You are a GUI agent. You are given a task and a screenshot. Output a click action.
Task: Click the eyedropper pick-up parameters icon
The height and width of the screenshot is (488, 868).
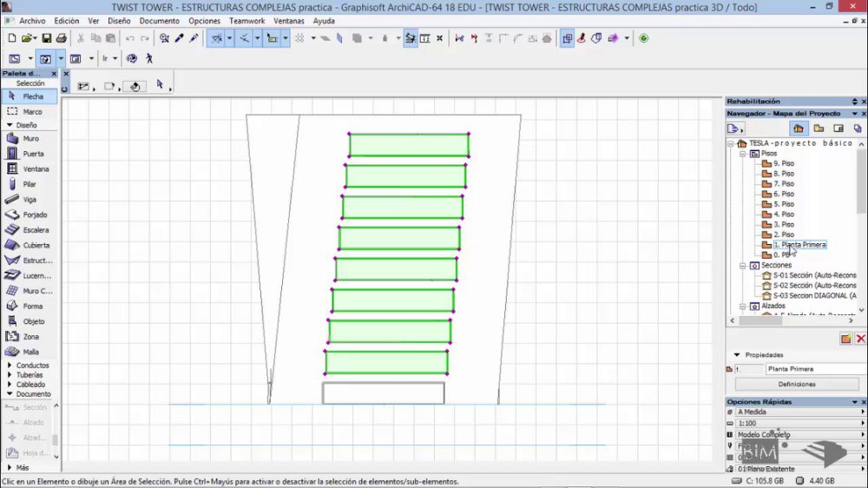pos(180,38)
